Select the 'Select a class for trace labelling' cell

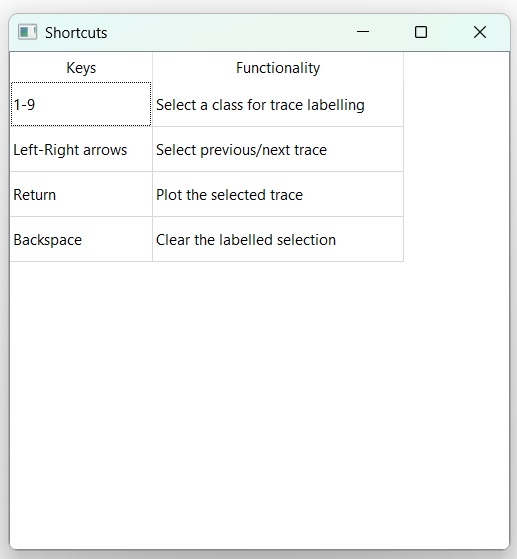click(x=278, y=104)
